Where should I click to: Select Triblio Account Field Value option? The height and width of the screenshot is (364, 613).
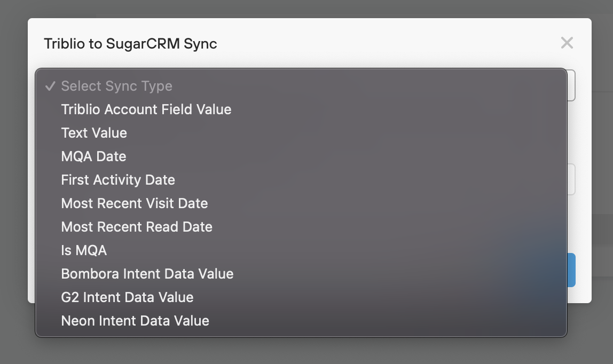tap(301, 109)
